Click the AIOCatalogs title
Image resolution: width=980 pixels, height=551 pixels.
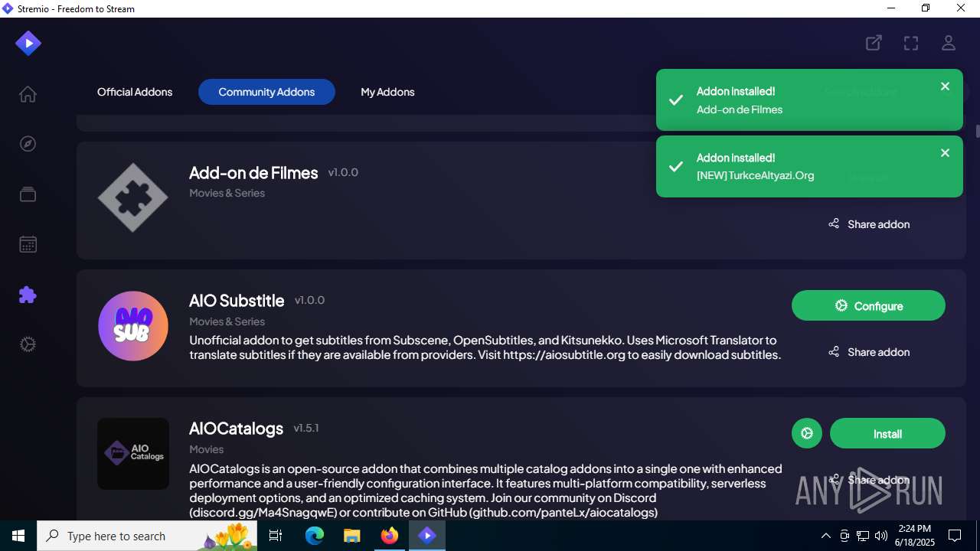tap(236, 429)
